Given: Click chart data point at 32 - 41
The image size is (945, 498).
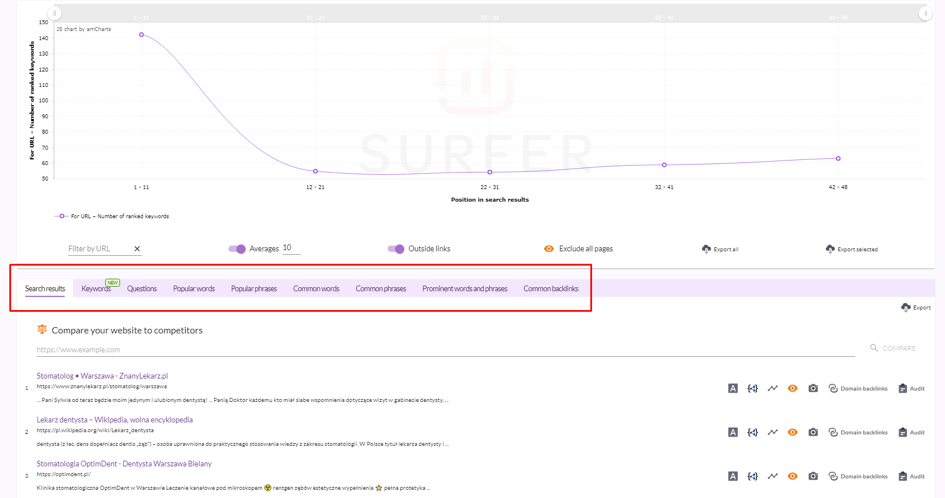Looking at the screenshot, I should pyautogui.click(x=664, y=165).
